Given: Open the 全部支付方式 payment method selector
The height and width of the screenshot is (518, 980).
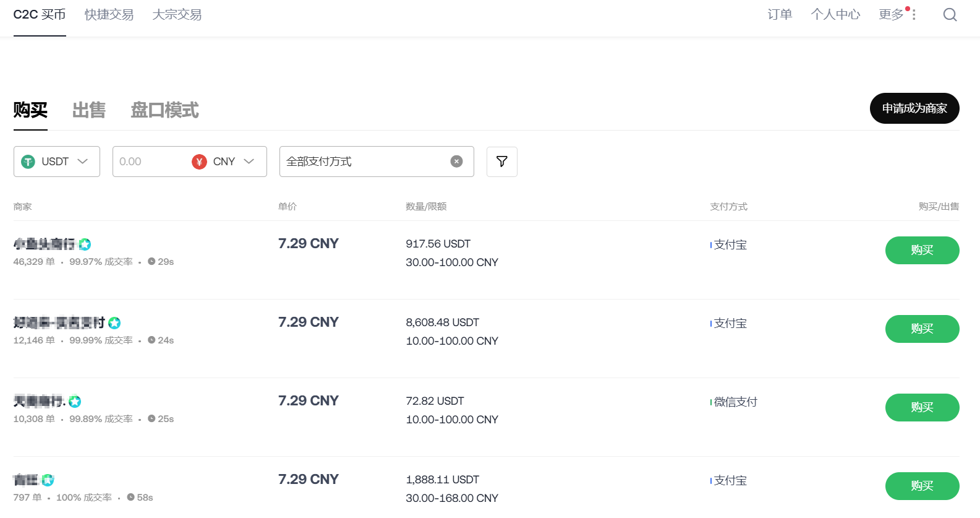Looking at the screenshot, I should [x=365, y=162].
